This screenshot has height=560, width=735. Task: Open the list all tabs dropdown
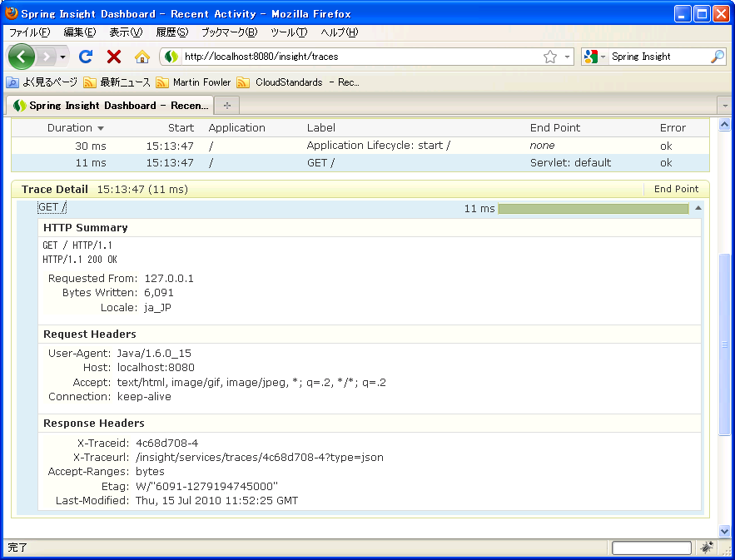pos(725,106)
